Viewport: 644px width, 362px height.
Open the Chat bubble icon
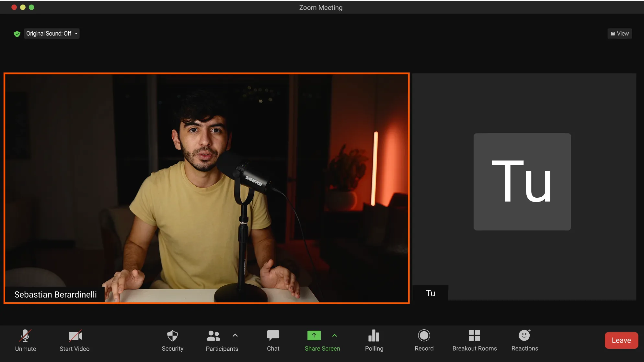tap(273, 335)
